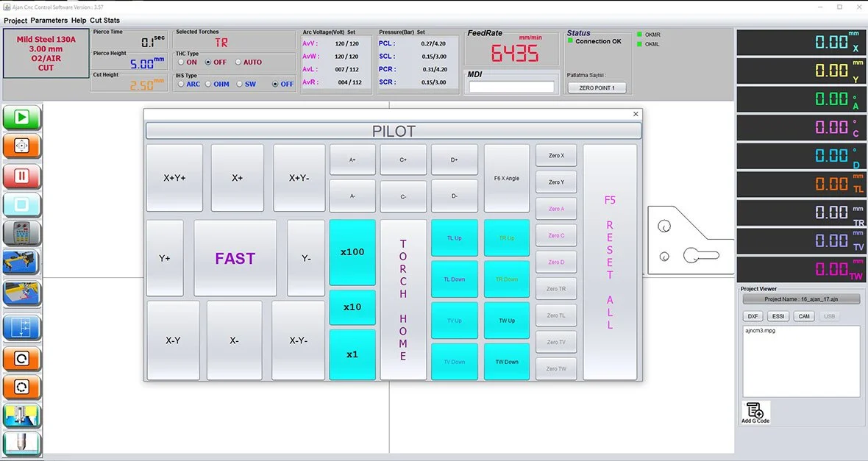868x461 pixels.
Task: Click the orange dashed circular arrow icon
Action: [x=21, y=387]
